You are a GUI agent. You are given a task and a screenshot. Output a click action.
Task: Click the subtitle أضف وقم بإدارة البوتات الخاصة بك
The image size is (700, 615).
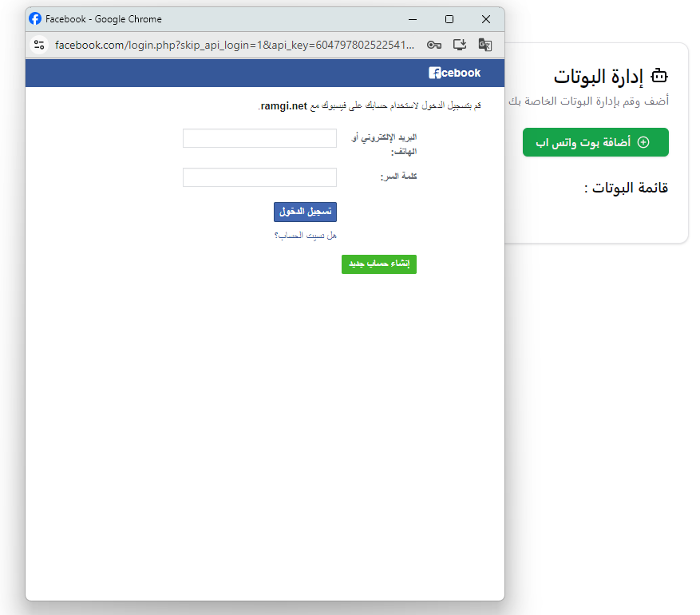click(x=588, y=101)
